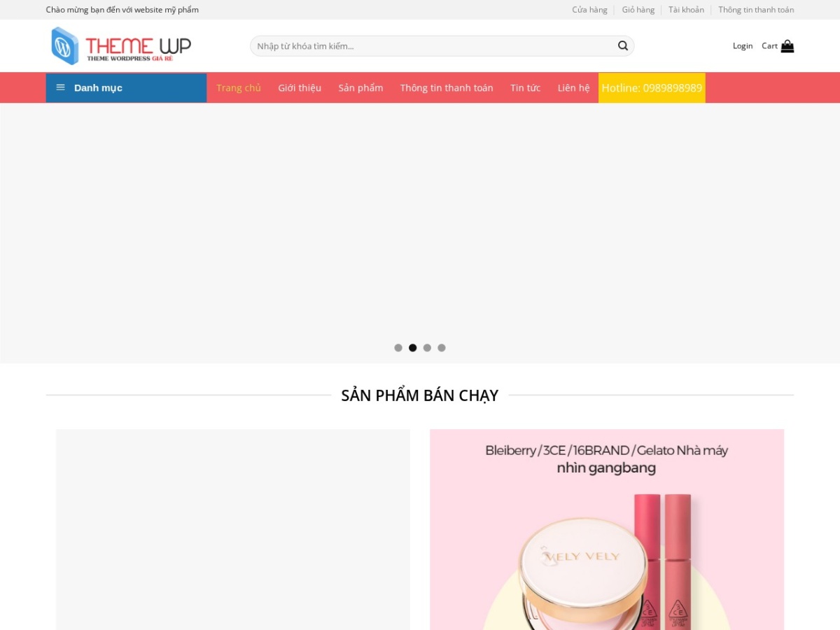Open the Tin tức menu item
Screen dimensions: 840x630
click(x=525, y=87)
